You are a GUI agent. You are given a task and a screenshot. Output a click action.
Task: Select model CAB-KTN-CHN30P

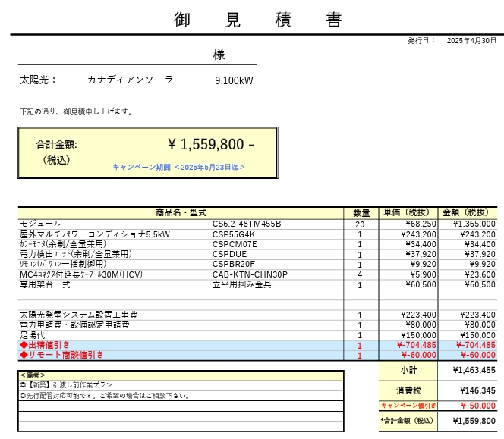tap(250, 274)
